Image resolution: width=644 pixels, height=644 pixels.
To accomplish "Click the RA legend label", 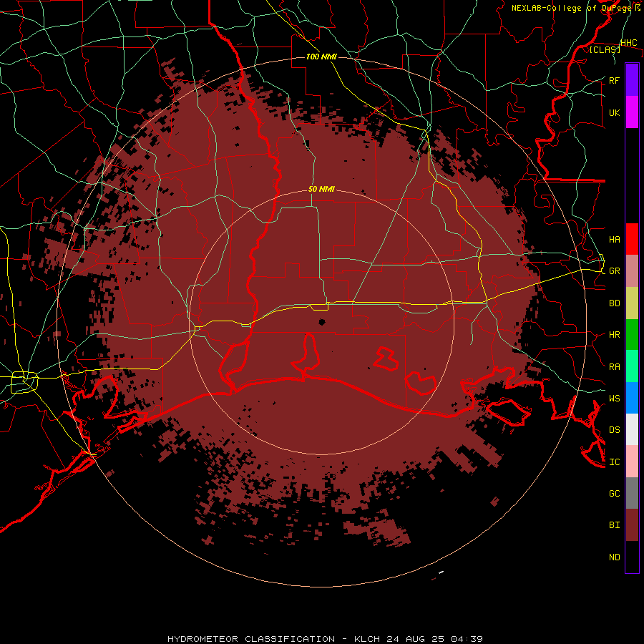I will point(615,367).
